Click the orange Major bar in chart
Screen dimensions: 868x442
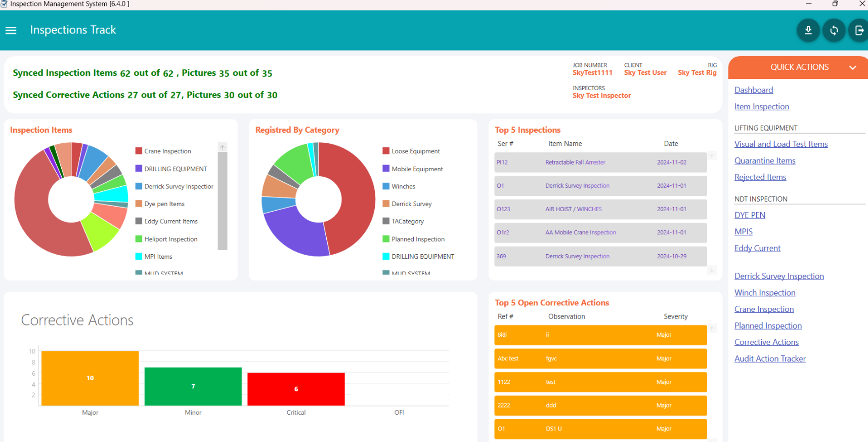click(x=90, y=378)
